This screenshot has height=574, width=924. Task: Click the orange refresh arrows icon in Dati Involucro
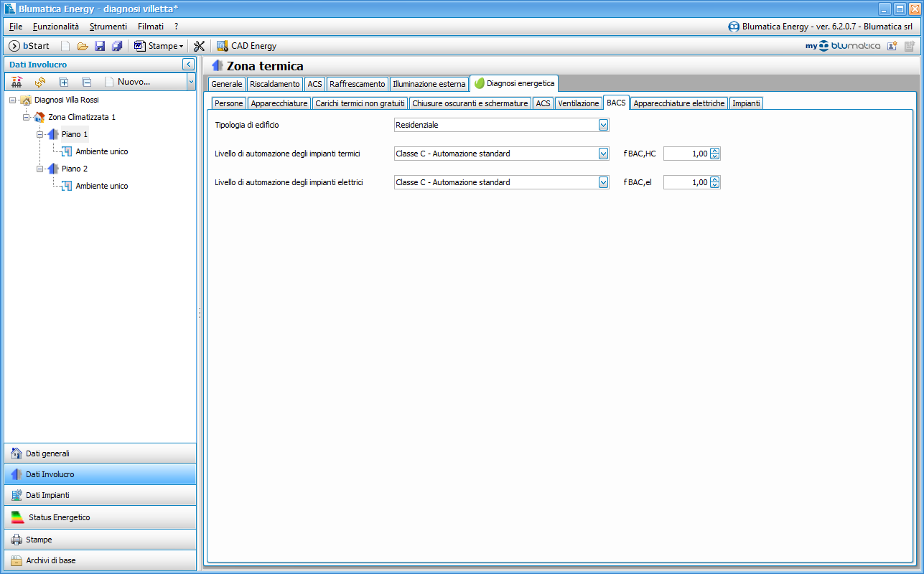[39, 82]
